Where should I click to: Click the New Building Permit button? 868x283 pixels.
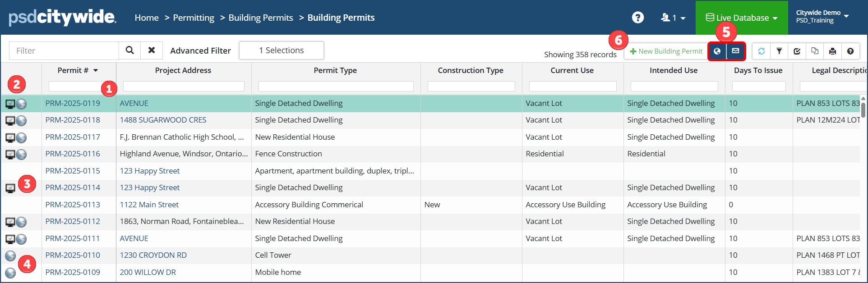click(x=666, y=51)
